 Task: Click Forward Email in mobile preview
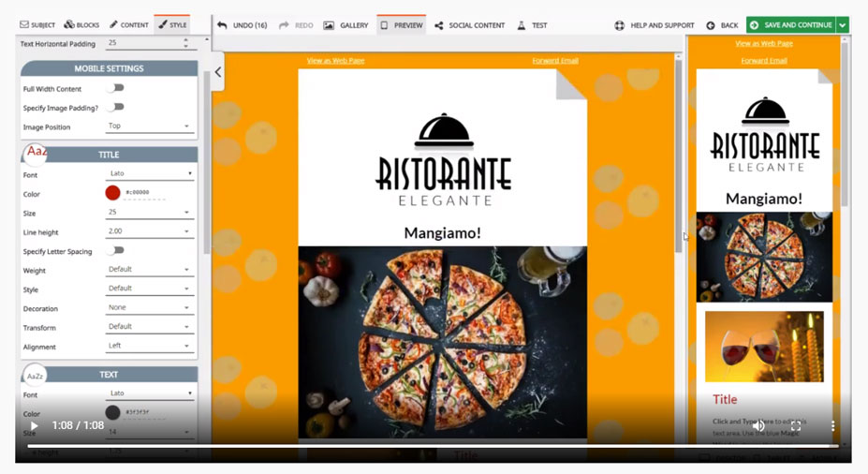(764, 60)
